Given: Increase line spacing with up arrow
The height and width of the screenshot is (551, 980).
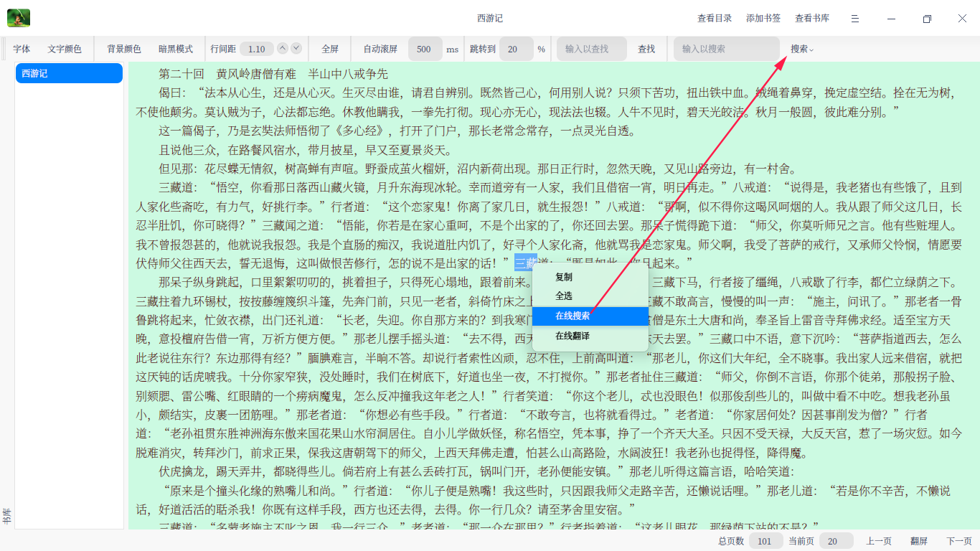Looking at the screenshot, I should coord(283,48).
